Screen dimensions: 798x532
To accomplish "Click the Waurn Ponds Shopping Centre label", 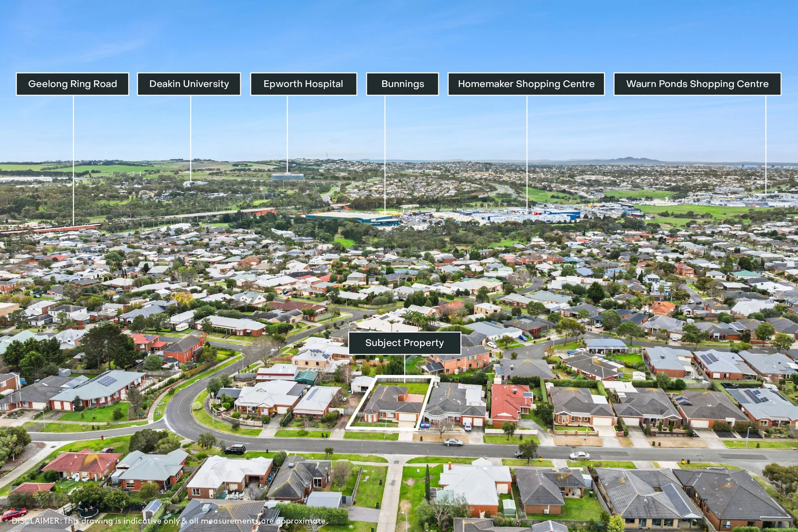I will [697, 84].
